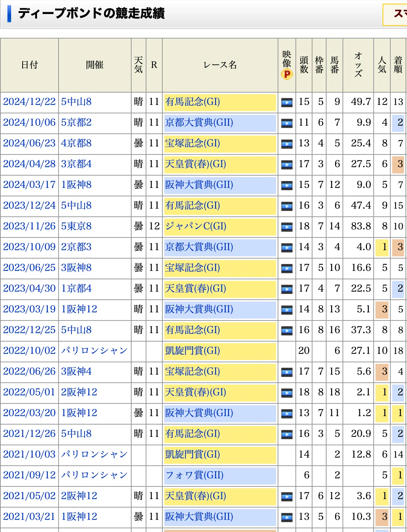Image resolution: width=407 pixels, height=532 pixels.
Task: Open date link 2023/03/19
Action: [29, 309]
